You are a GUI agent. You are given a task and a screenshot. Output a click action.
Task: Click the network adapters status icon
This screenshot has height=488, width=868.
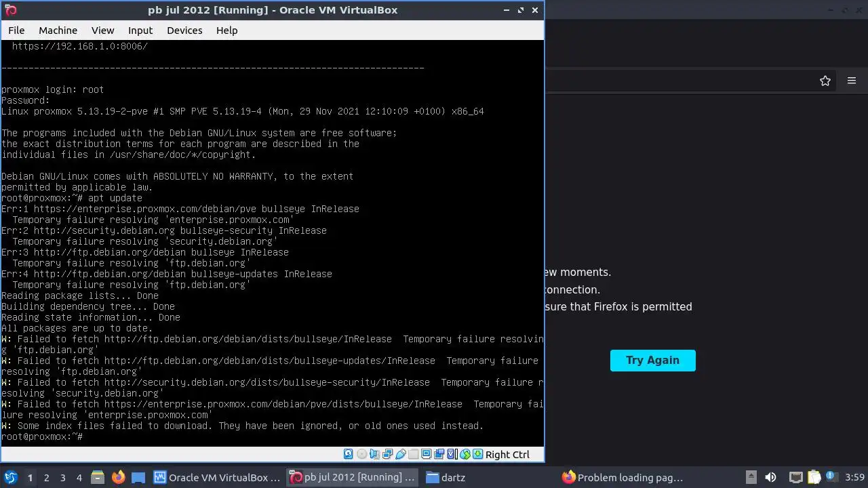387,454
